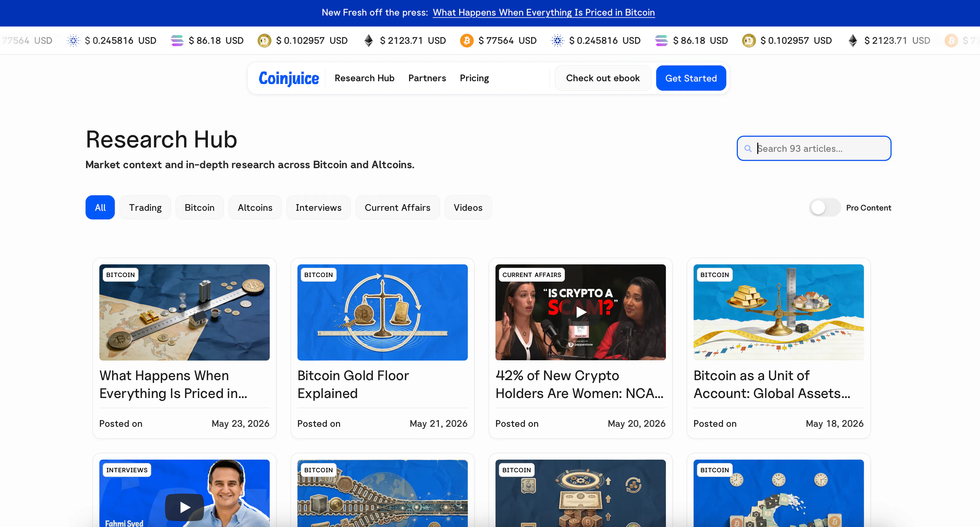
Task: Filter articles by Altcoins
Action: [x=255, y=207]
